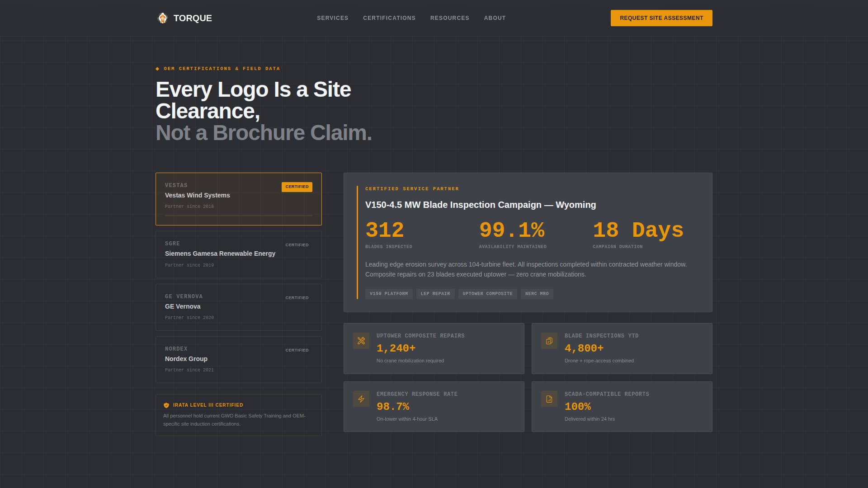Click the 'Partner since 2018' text

[x=189, y=206]
